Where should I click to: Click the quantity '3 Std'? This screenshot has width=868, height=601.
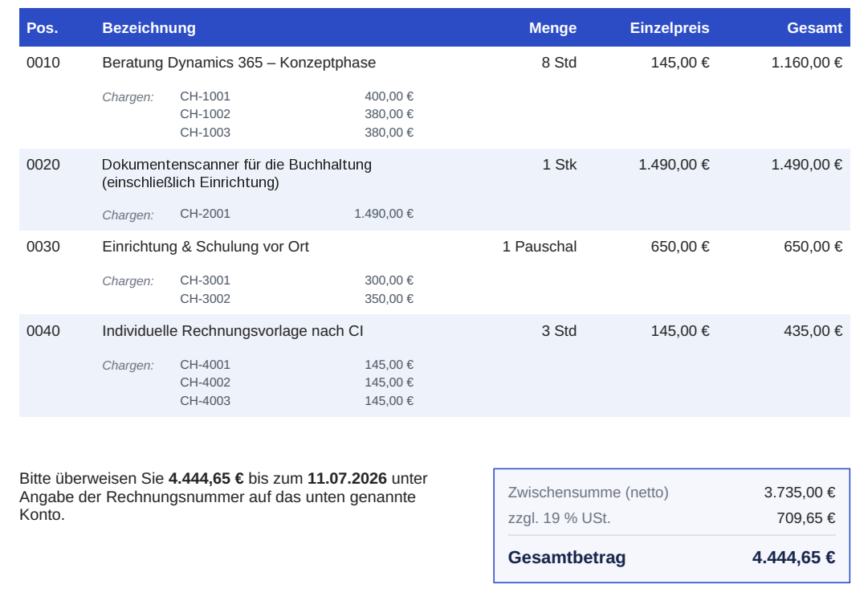click(x=559, y=331)
